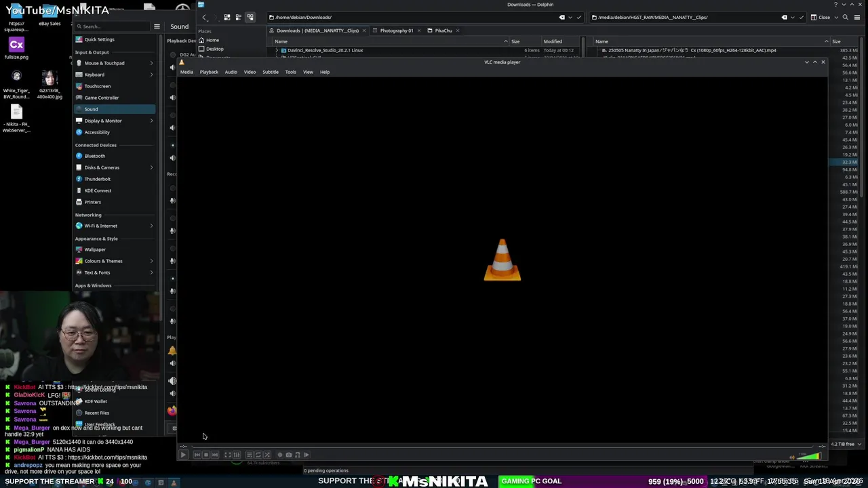
Task: Expand Wi-Fi & Internet submenu arrow
Action: [x=151, y=226]
